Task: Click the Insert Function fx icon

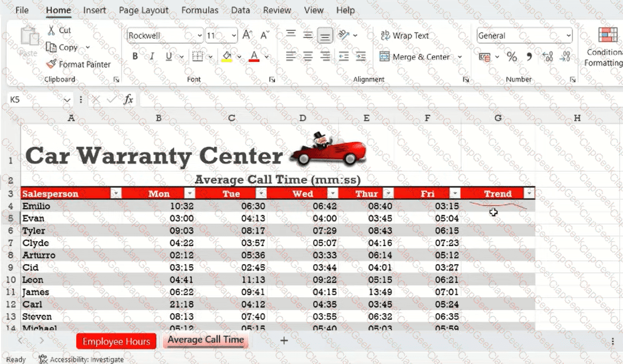Action: pos(128,100)
